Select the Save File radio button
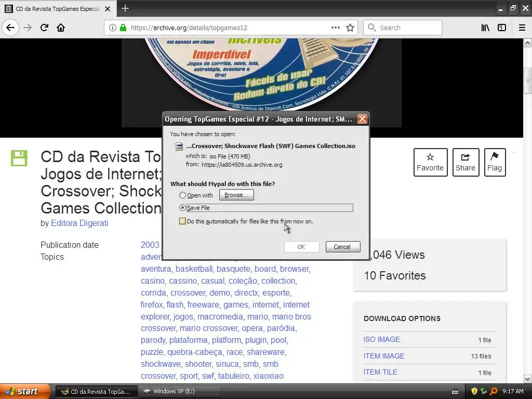 [182, 208]
